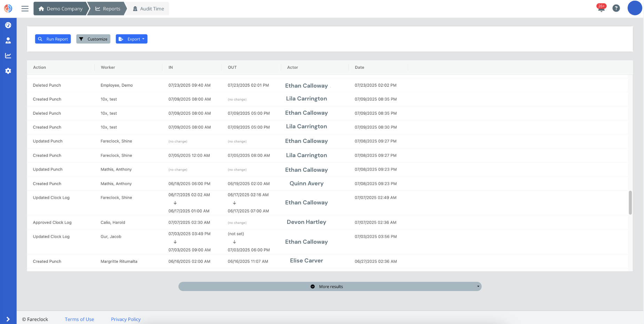Screen dimensions: 644x324
Task: Open the Help question mark icon
Action: (x=616, y=8)
